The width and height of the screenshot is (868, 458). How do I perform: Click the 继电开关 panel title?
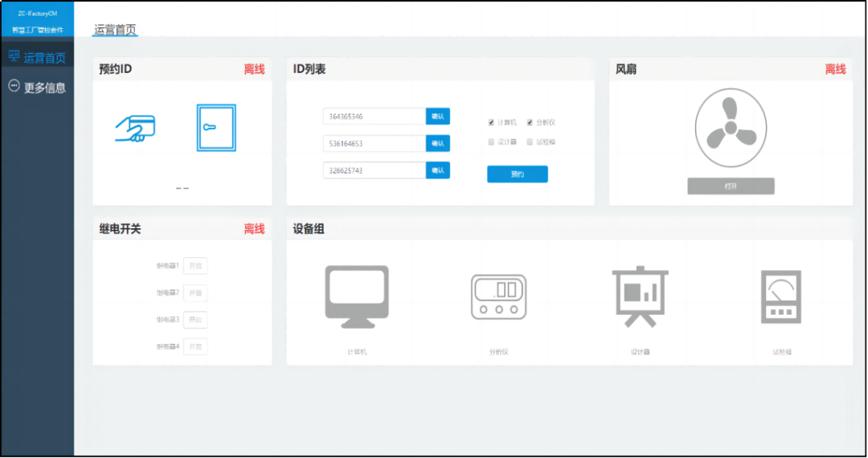pyautogui.click(x=120, y=229)
